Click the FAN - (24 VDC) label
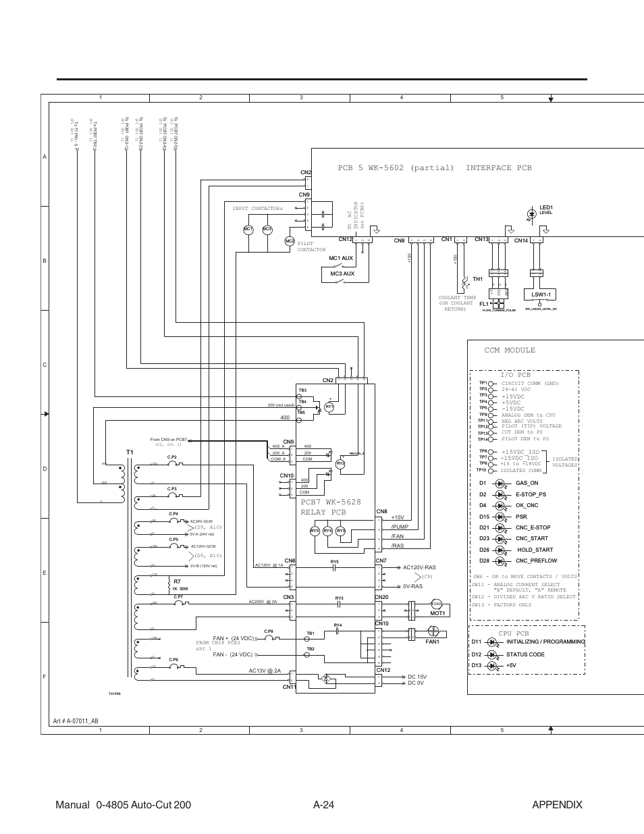The width and height of the screenshot is (644, 834). click(x=232, y=654)
